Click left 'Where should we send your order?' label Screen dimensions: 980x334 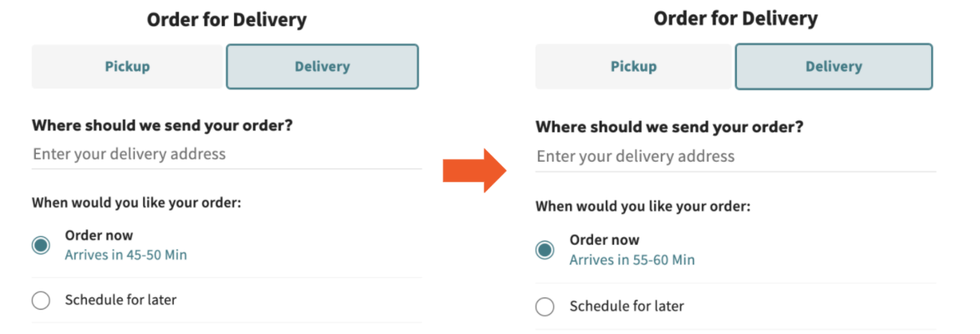click(x=162, y=124)
